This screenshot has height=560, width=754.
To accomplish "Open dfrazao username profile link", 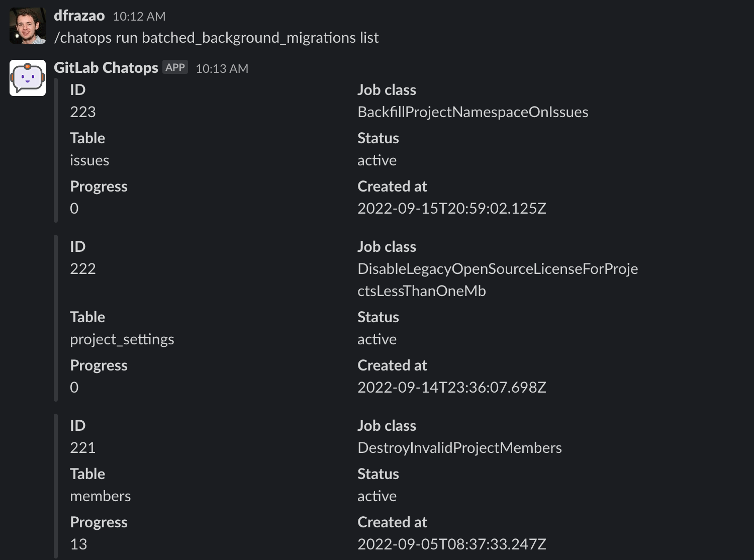I will point(79,16).
